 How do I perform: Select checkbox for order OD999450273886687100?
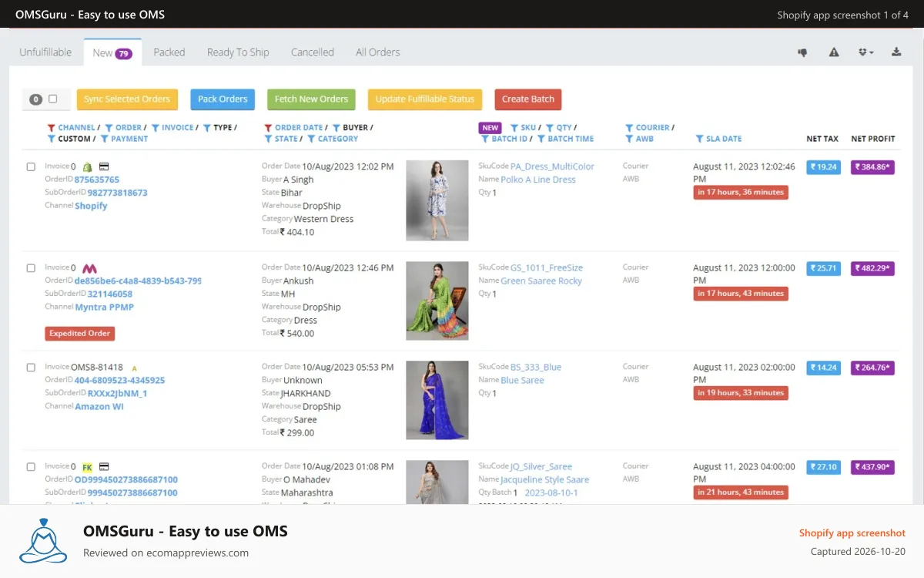pos(31,467)
